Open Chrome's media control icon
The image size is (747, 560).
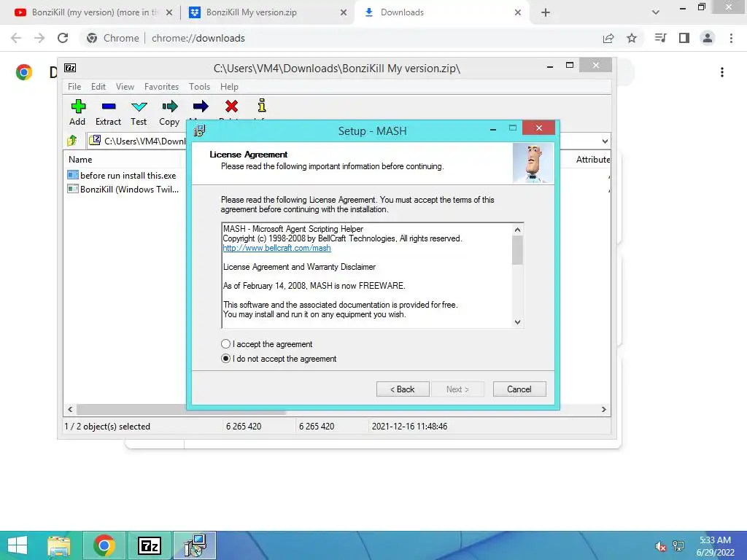660,38
